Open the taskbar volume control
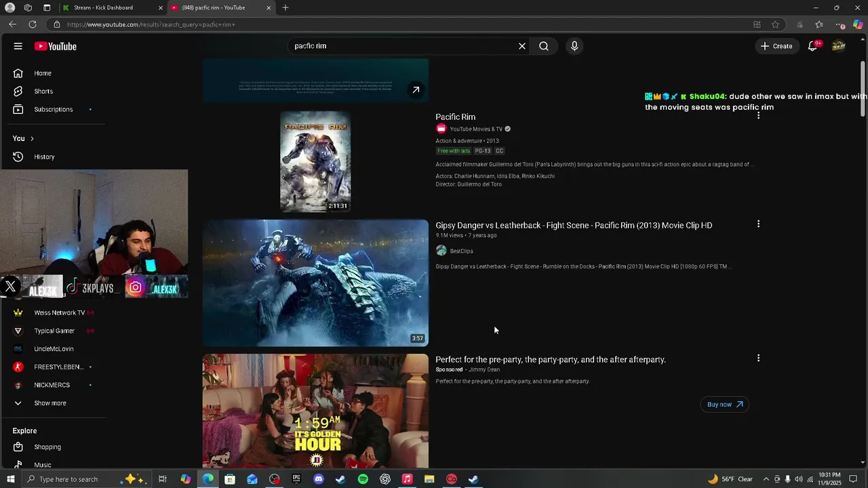 point(799,479)
